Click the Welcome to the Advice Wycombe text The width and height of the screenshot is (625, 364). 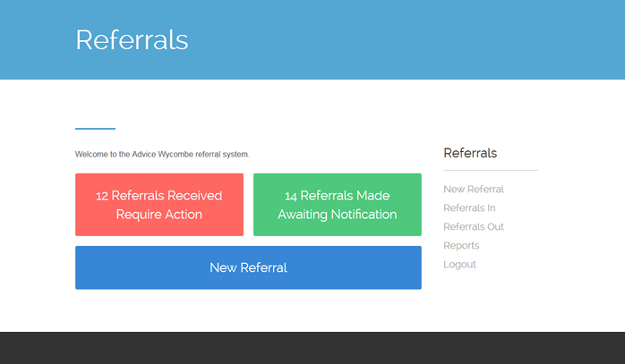click(x=162, y=154)
